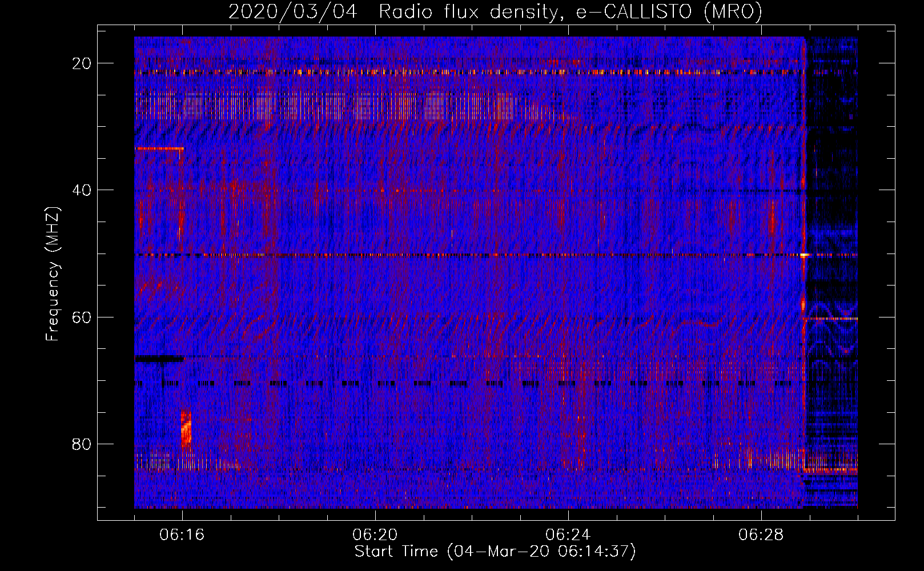Image resolution: width=924 pixels, height=571 pixels.
Task: Click the "Start Time (04-Mar-20 06:14:37)" x-axis label
Action: click(x=495, y=552)
